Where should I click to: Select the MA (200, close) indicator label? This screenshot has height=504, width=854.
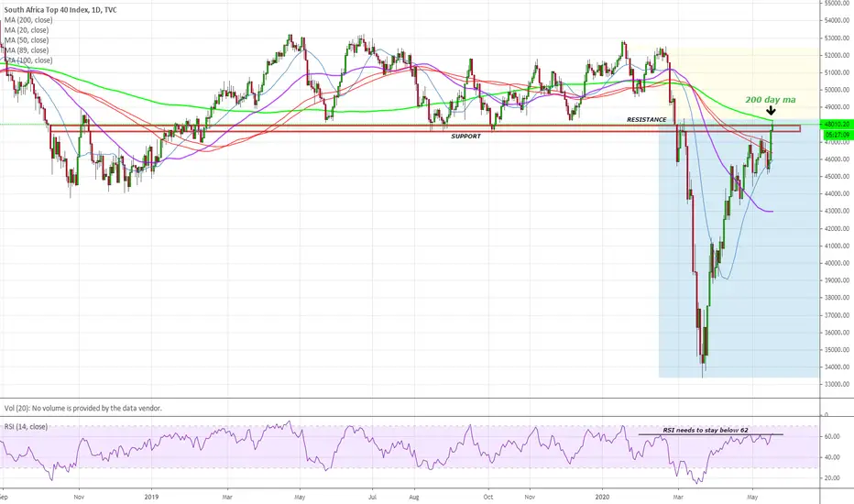tap(28, 20)
